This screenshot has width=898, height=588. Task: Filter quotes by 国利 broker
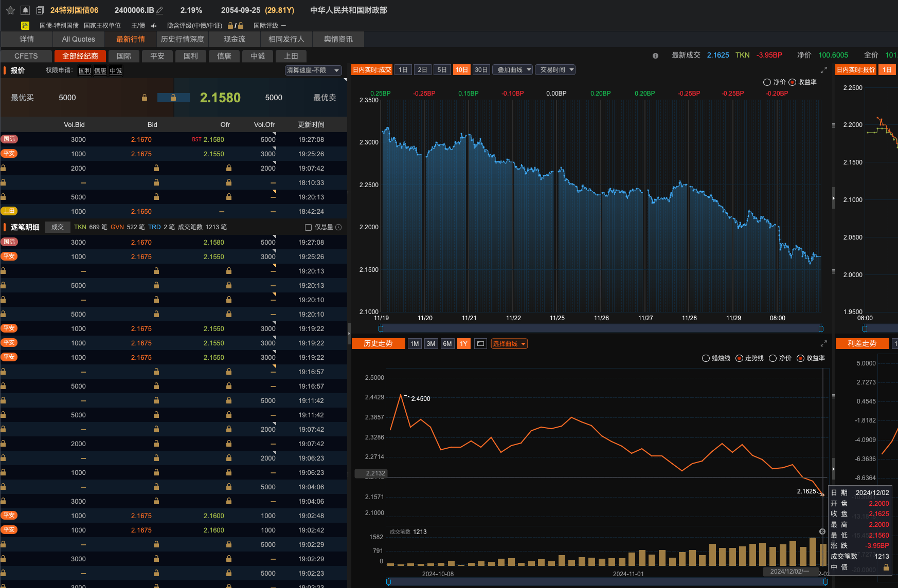coord(191,56)
